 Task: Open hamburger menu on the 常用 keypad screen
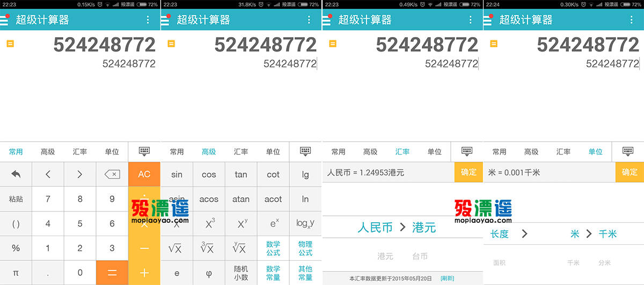click(x=4, y=20)
